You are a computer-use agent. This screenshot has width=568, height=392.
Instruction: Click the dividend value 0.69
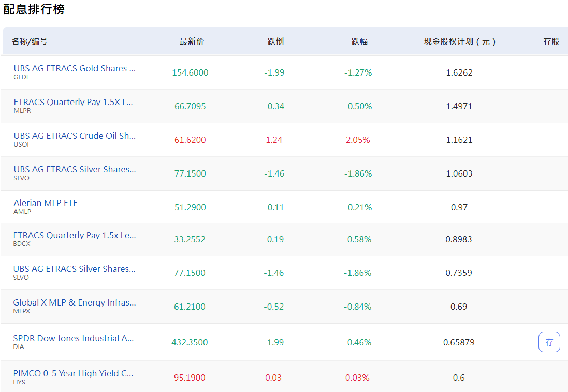459,307
